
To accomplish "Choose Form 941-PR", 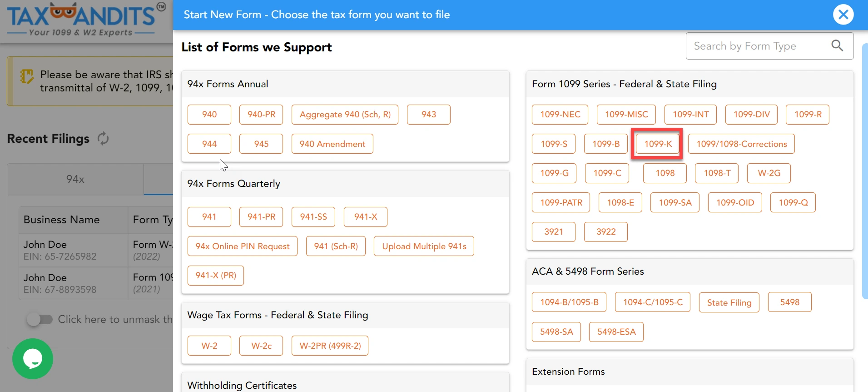I will (261, 217).
